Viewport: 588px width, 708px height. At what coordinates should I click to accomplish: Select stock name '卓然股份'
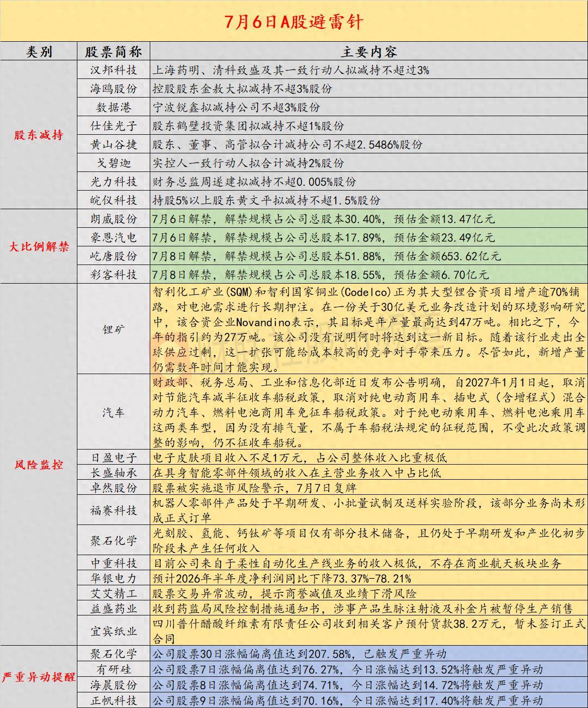coord(114,488)
